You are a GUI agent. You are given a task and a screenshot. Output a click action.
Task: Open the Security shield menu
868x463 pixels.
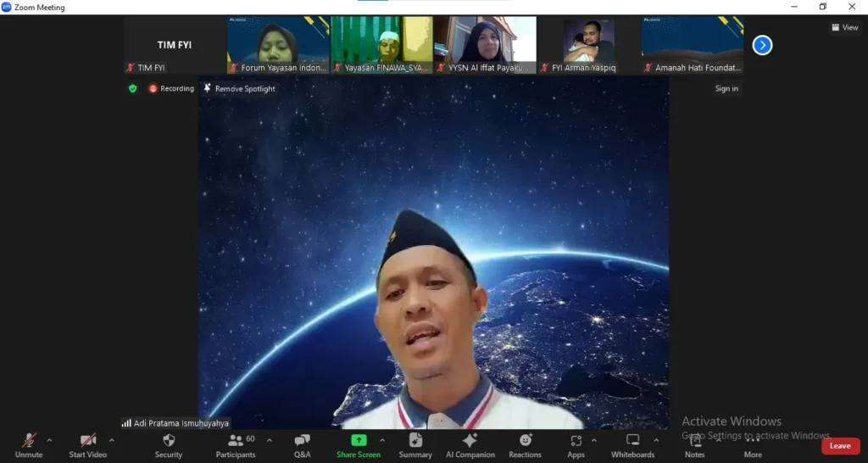(x=169, y=446)
